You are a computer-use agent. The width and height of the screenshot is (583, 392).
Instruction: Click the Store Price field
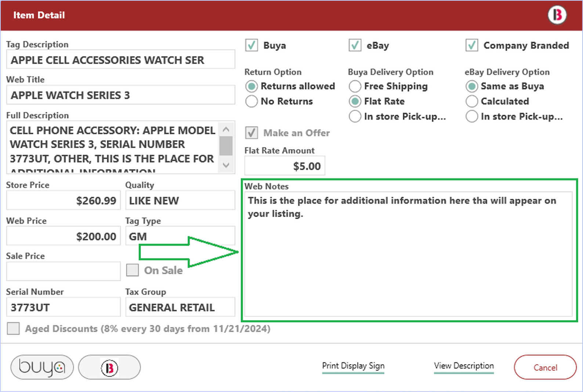[64, 200]
